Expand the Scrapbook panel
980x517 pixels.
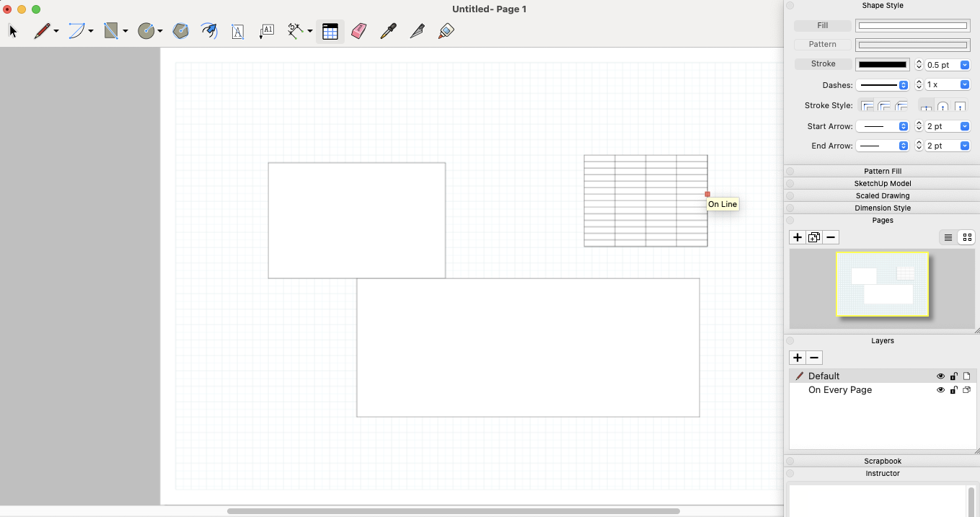[x=883, y=461]
